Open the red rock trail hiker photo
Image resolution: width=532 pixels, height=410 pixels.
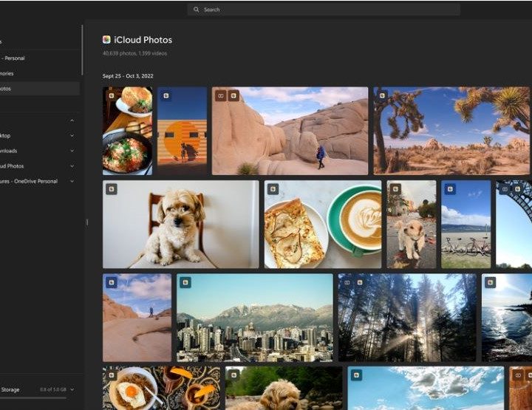pyautogui.click(x=137, y=318)
